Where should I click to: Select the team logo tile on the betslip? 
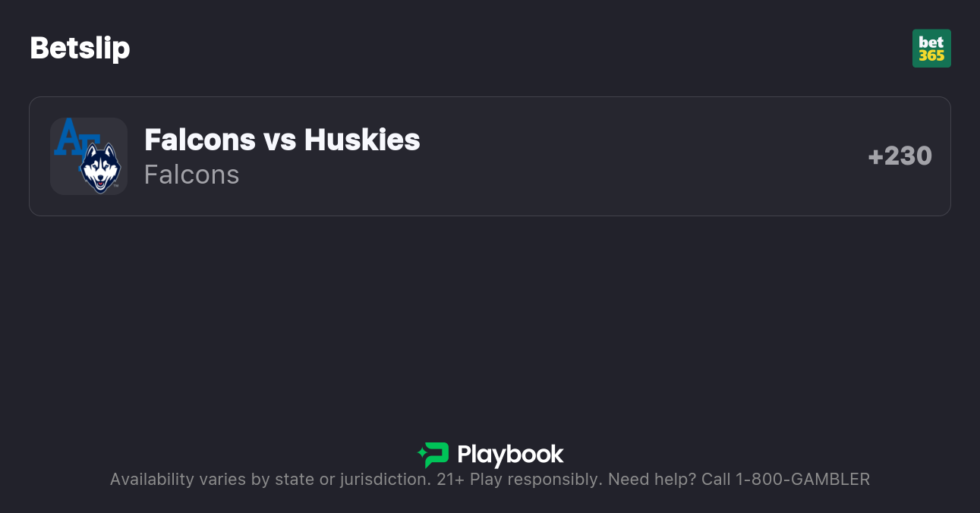pyautogui.click(x=89, y=156)
